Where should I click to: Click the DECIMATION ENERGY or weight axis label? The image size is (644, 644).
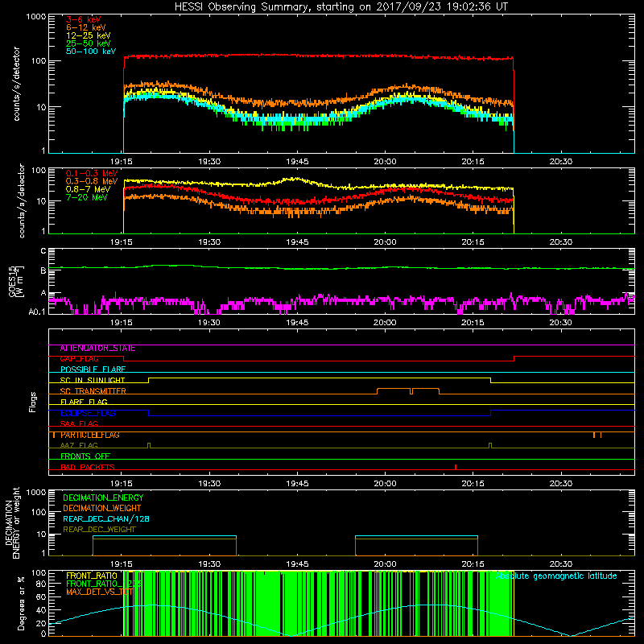pyautogui.click(x=12, y=522)
